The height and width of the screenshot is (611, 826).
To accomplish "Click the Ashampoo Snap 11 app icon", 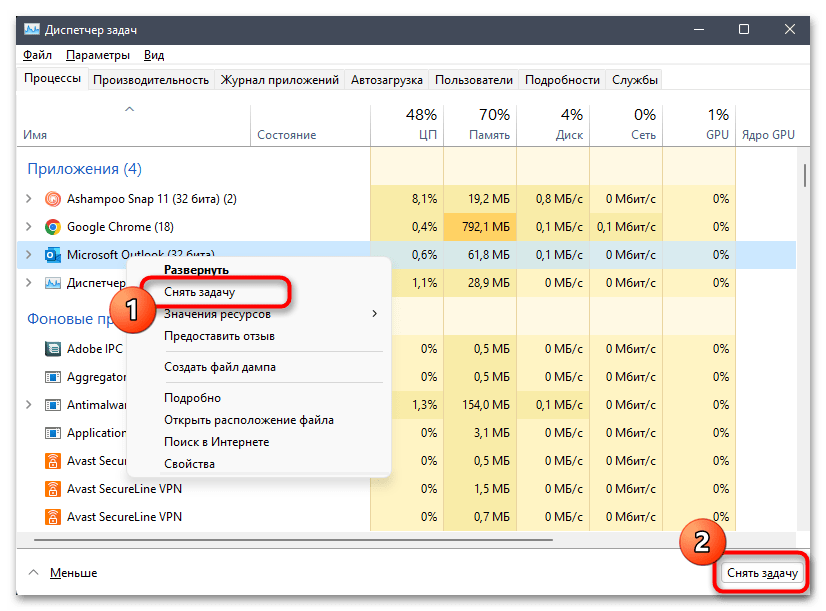I will click(53, 199).
